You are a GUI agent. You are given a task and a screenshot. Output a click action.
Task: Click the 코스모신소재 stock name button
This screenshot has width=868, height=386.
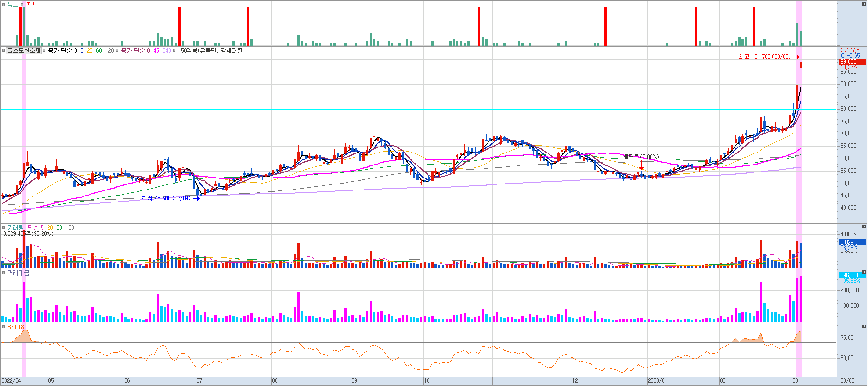(x=24, y=51)
